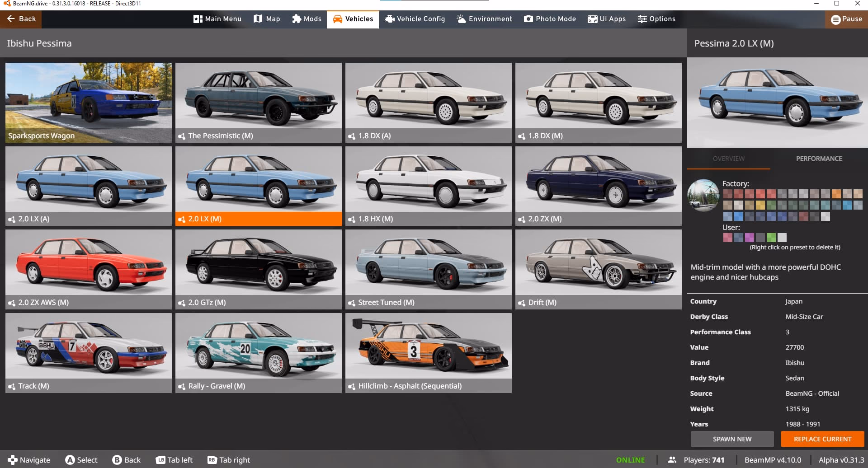The image size is (868, 468).
Task: Choose the 1.8 HX (M) configuration
Action: (429, 186)
